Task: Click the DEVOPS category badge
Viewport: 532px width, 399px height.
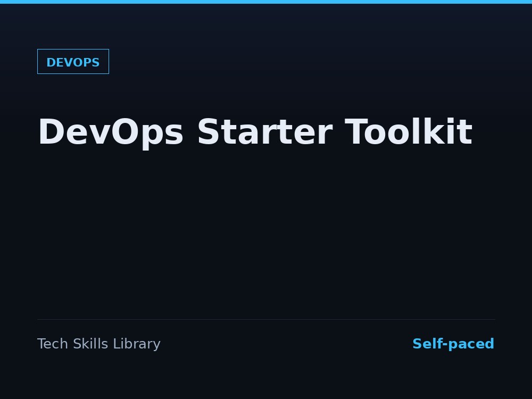Action: pyautogui.click(x=73, y=61)
